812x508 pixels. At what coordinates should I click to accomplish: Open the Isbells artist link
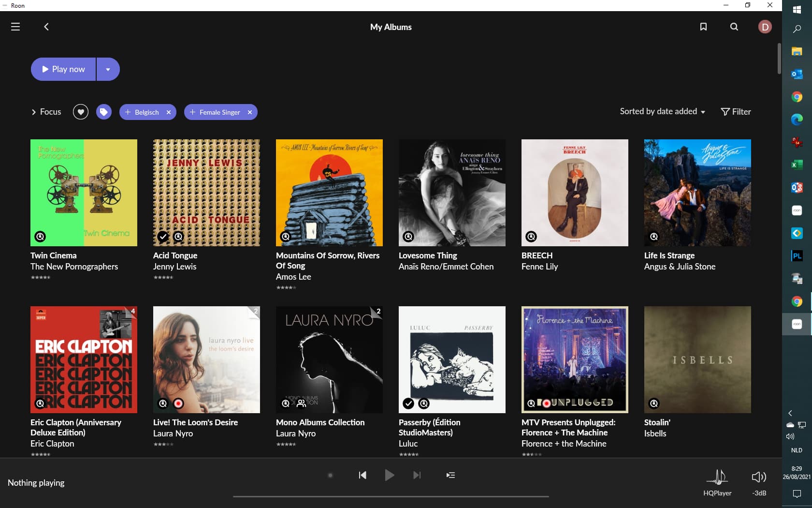(655, 433)
